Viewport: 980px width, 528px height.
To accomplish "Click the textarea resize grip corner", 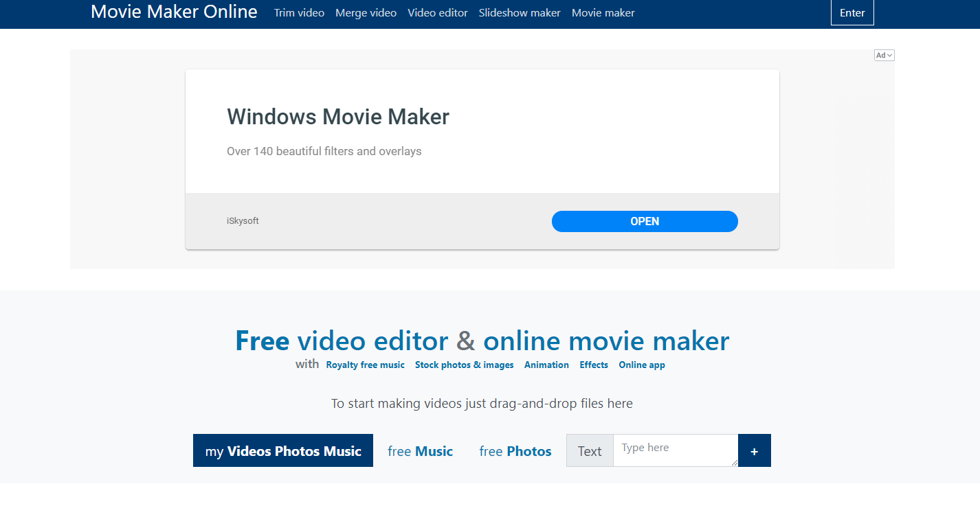I will coord(734,463).
